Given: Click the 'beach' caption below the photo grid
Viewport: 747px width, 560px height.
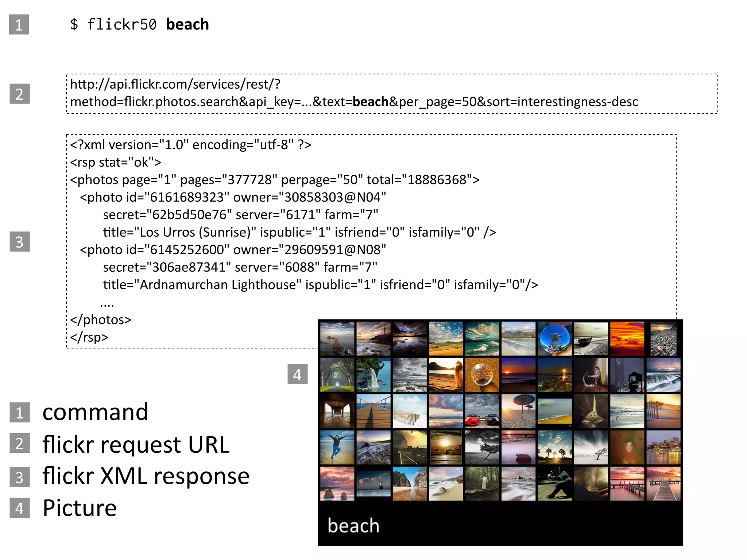Looking at the screenshot, I should (353, 525).
